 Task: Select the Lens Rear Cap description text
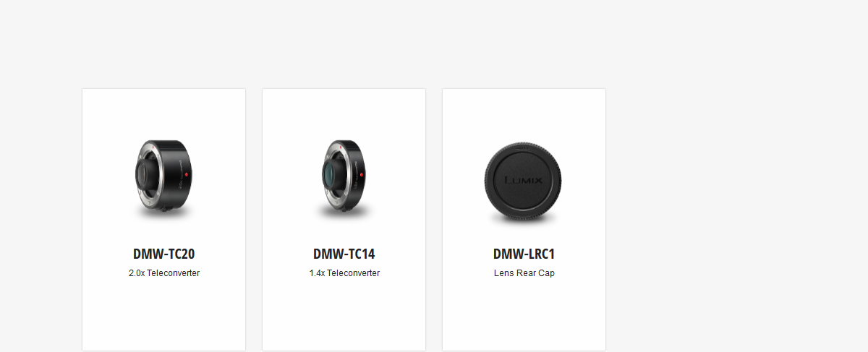pos(524,273)
